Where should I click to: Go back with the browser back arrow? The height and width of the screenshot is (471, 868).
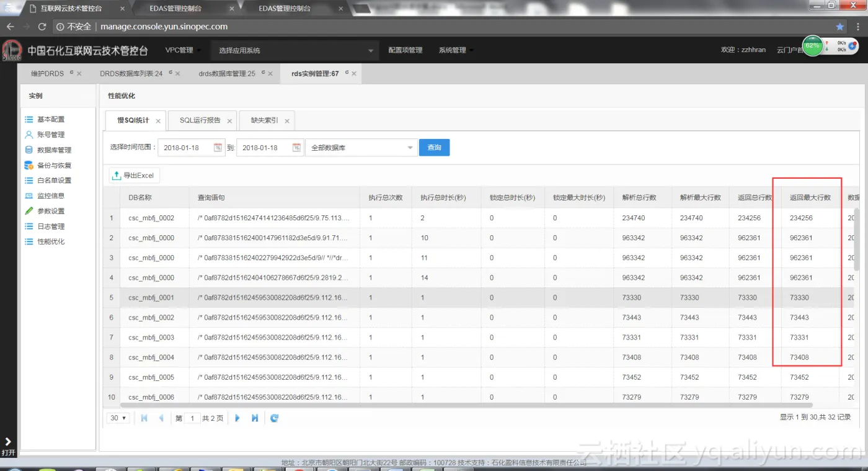[x=10, y=27]
